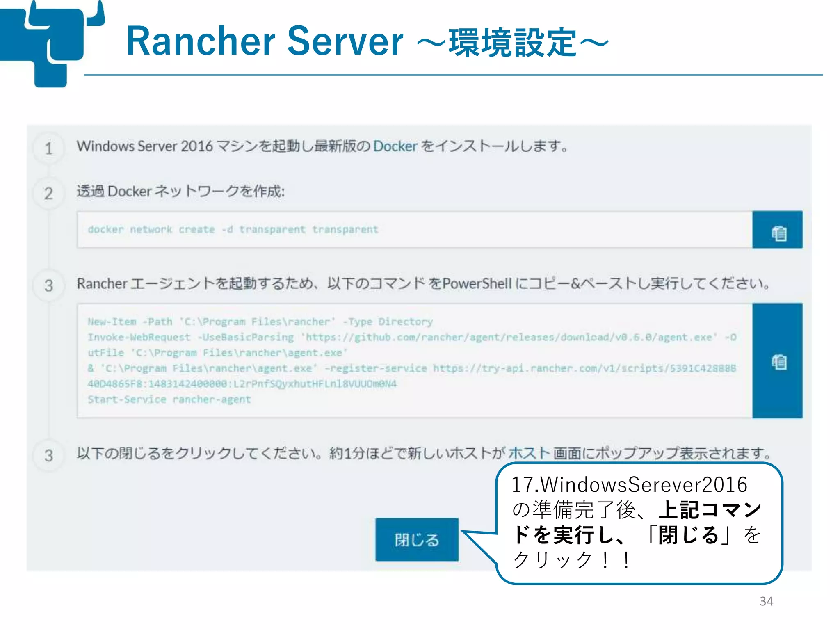Click the docker network create command field
Viewport: 840px width, 630px height.
pos(414,230)
